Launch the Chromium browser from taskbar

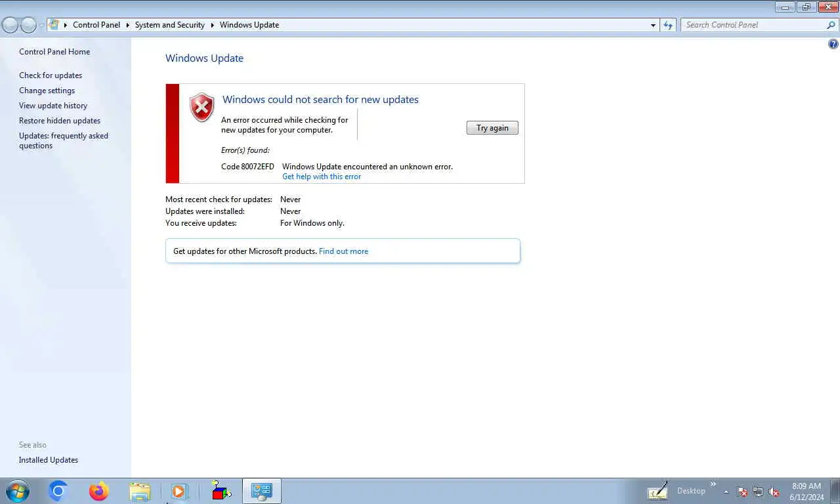[x=58, y=491]
